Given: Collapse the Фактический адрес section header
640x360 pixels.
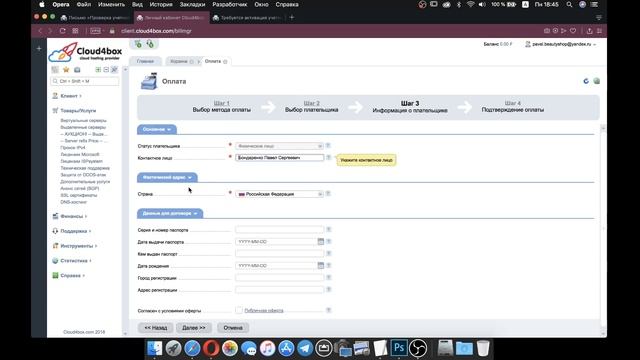Looking at the screenshot, I should 167,178.
